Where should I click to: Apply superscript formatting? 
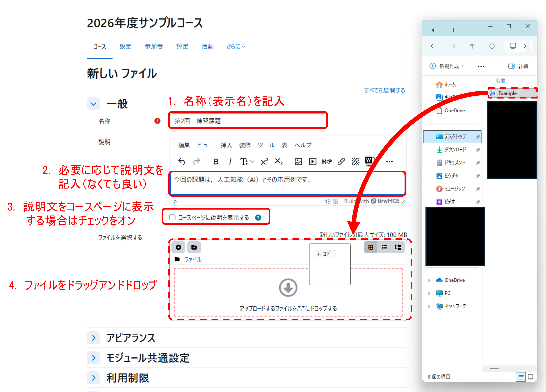pyautogui.click(x=264, y=161)
